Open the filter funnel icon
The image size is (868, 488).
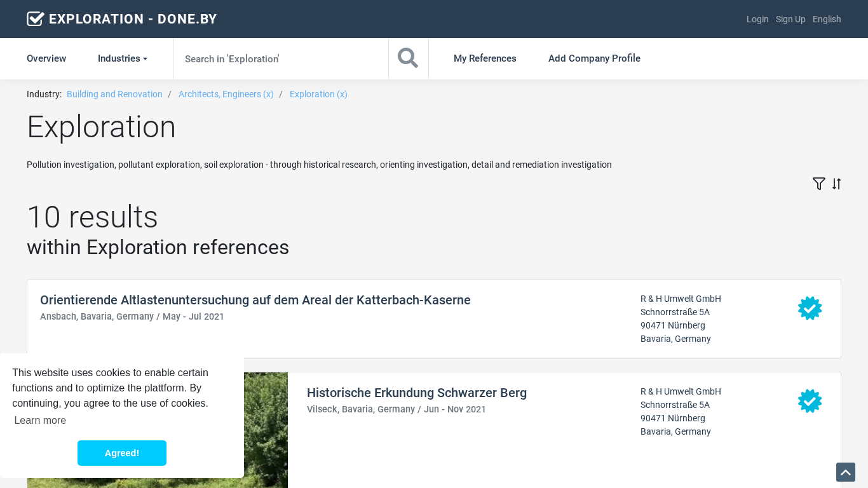click(818, 184)
